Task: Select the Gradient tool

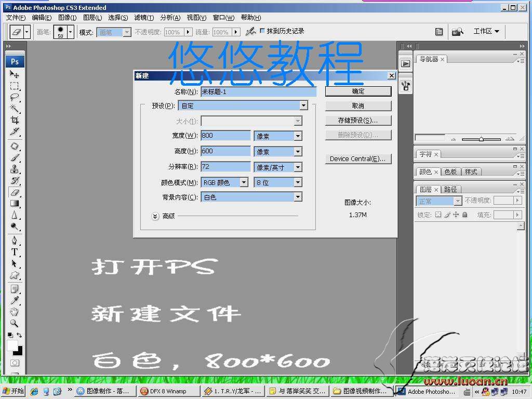Action: tap(14, 204)
